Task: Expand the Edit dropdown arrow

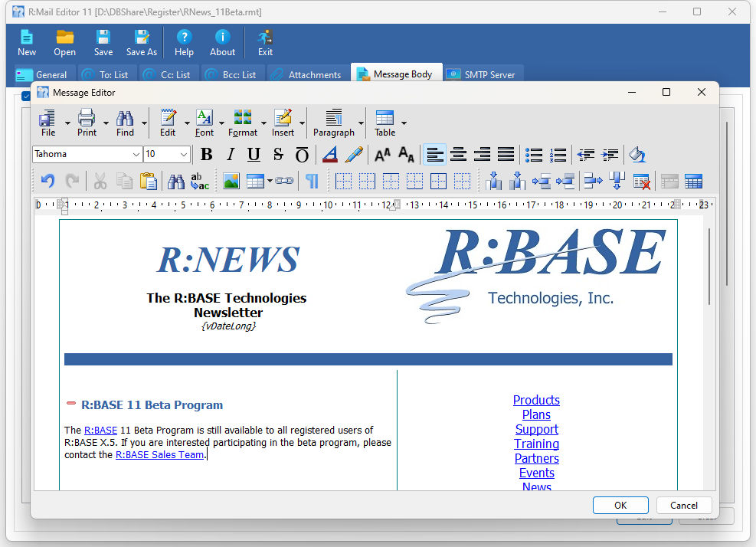Action: 187,123
